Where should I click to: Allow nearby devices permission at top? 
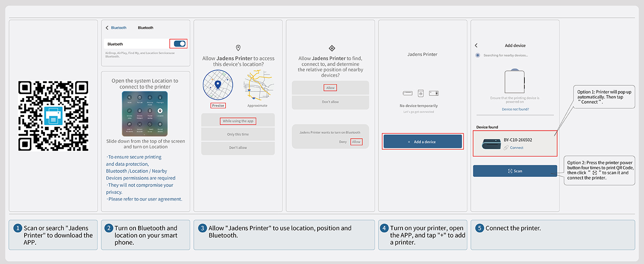[330, 88]
